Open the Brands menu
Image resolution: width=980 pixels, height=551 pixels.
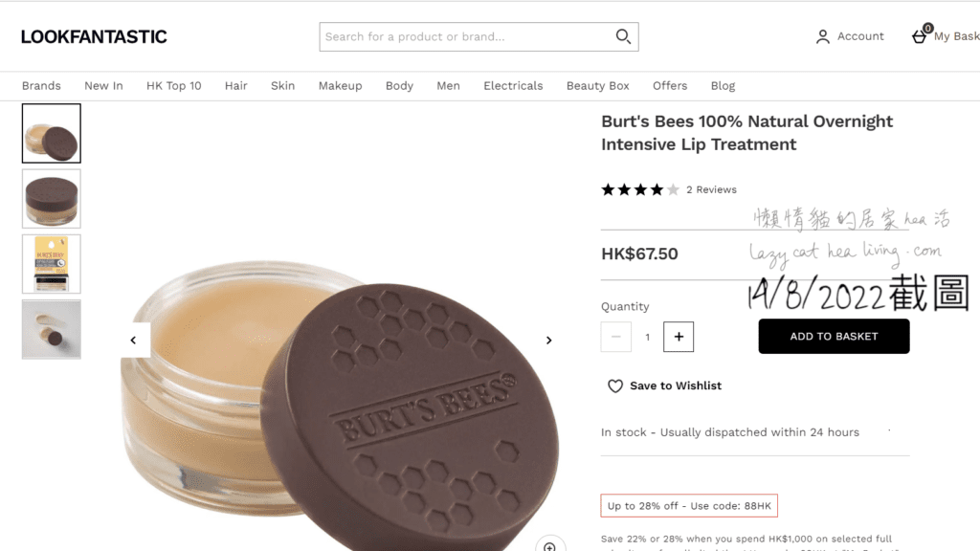41,86
